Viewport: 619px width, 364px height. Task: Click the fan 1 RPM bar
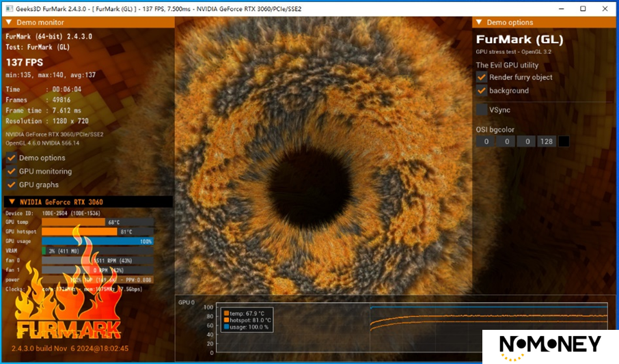pos(98,270)
